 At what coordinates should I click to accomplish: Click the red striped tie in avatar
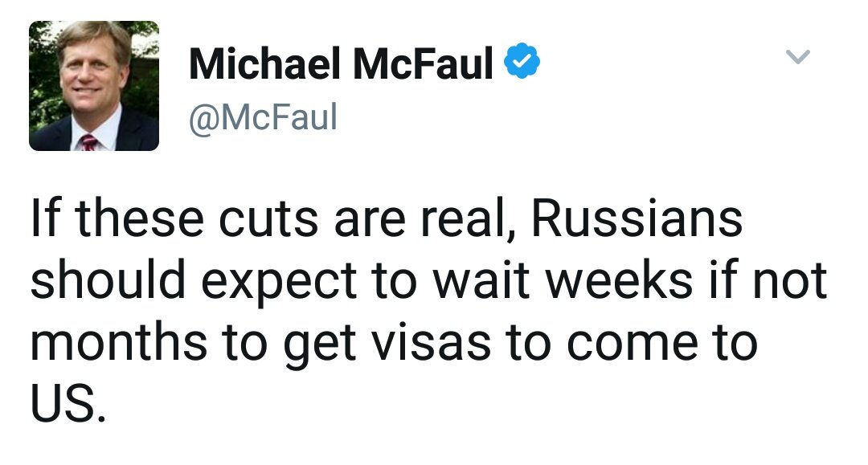(x=88, y=143)
